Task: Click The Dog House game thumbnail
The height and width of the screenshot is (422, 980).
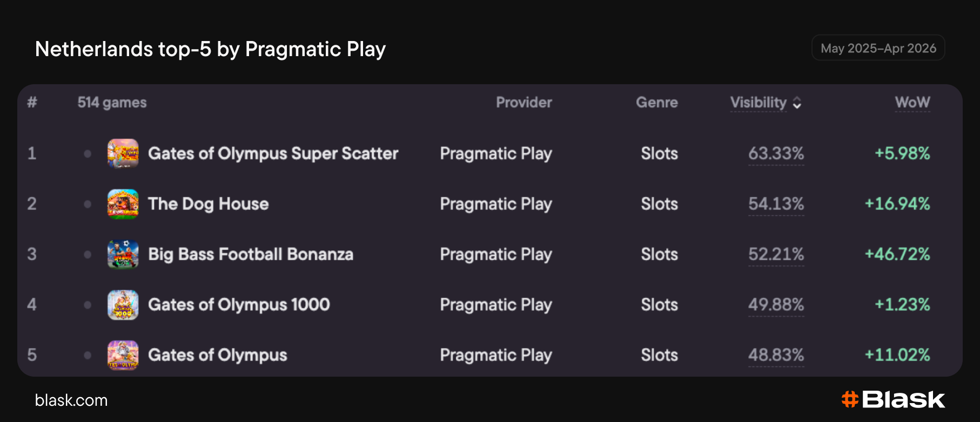Action: click(123, 204)
